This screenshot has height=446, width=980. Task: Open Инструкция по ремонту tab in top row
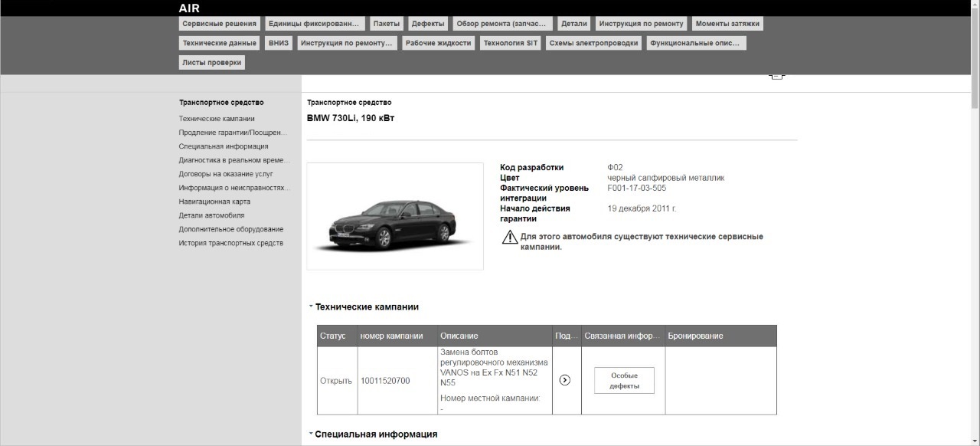tap(641, 24)
